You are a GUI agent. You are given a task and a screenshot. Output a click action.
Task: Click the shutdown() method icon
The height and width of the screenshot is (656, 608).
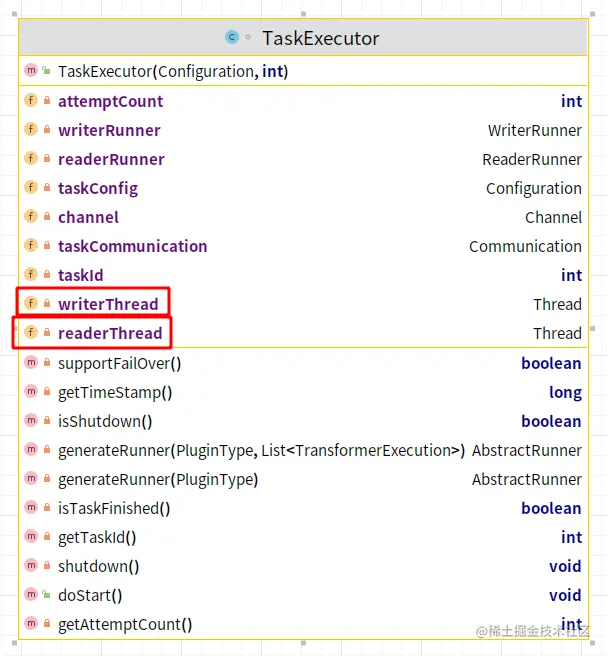coord(31,566)
